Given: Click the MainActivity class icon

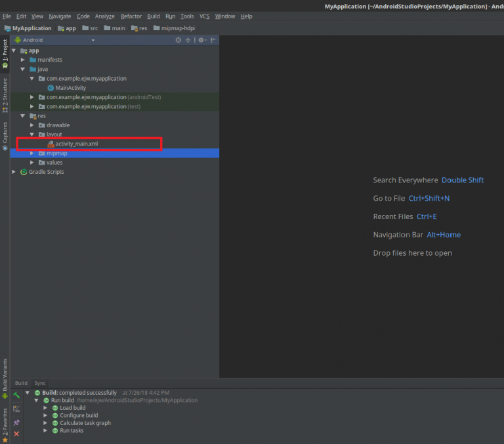Looking at the screenshot, I should pos(51,88).
